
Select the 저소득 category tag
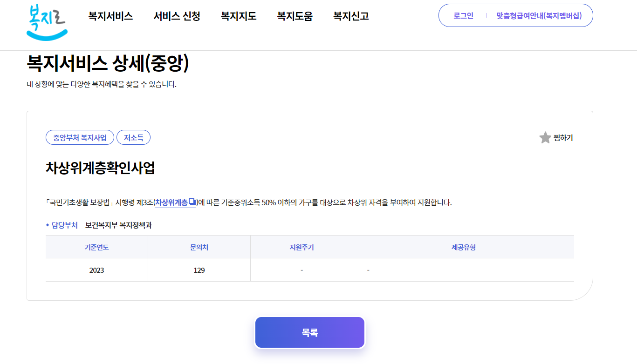(133, 137)
